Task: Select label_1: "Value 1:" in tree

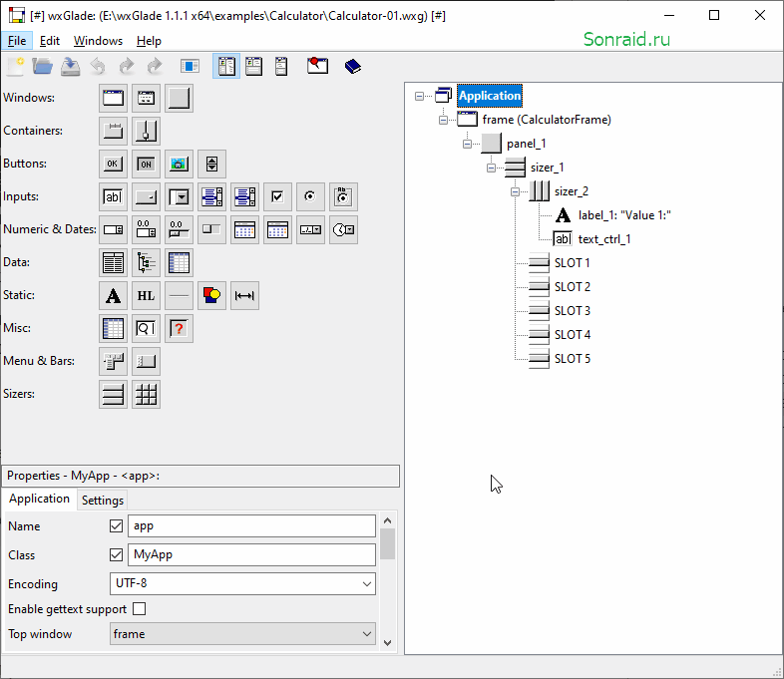Action: coord(624,215)
